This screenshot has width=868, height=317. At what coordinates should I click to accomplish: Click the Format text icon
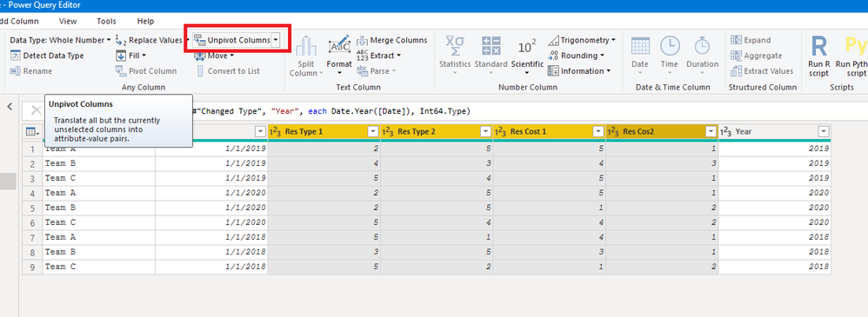339,45
